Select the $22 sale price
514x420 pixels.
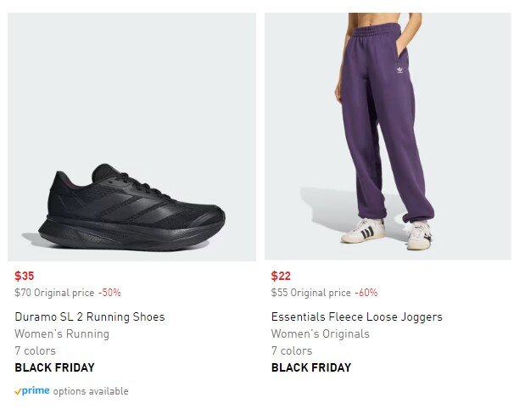[x=281, y=276]
